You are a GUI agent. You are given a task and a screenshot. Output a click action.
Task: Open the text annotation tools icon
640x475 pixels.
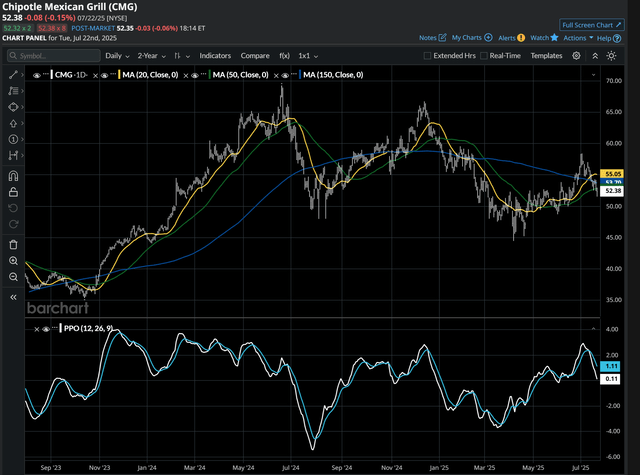click(x=13, y=91)
